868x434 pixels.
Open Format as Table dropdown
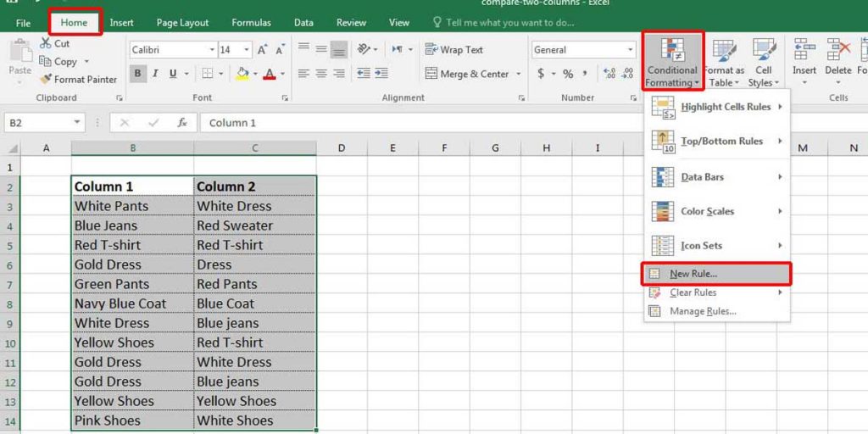[x=724, y=62]
